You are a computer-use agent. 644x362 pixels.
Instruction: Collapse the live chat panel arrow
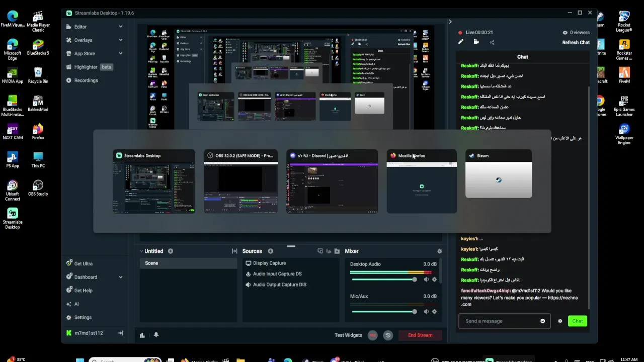pyautogui.click(x=450, y=22)
